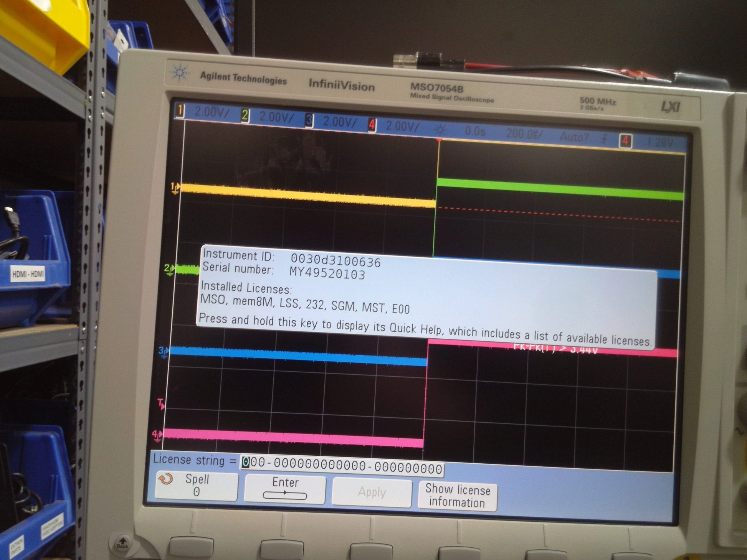The image size is (747, 560).
Task: Click the Auto? trigger mode status
Action: click(573, 137)
